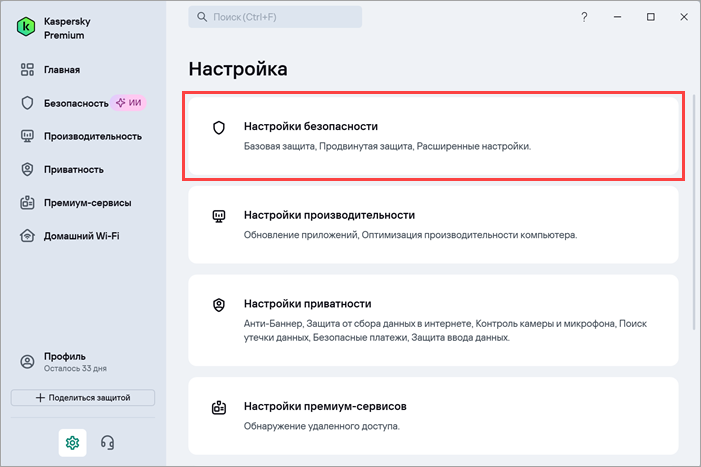The height and width of the screenshot is (467, 701).
Task: Open the Безопасность section
Action: click(x=76, y=103)
